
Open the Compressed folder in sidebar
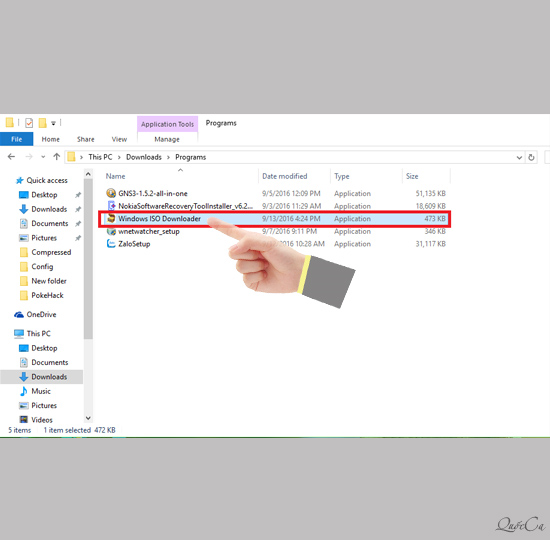(51, 252)
